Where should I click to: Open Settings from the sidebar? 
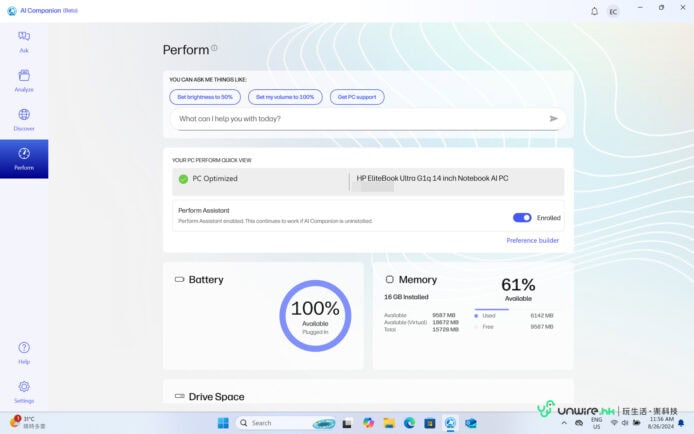(x=24, y=391)
